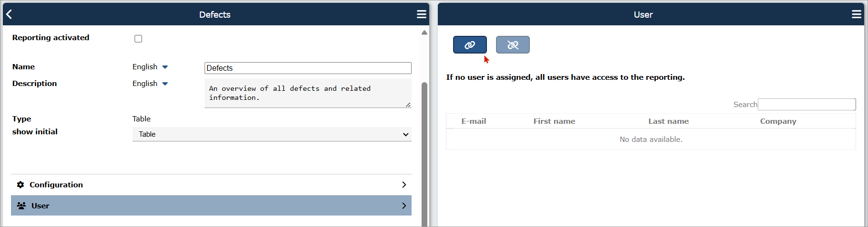Image resolution: width=868 pixels, height=227 pixels.
Task: Enable the Reporting activated checkbox
Action: 138,39
